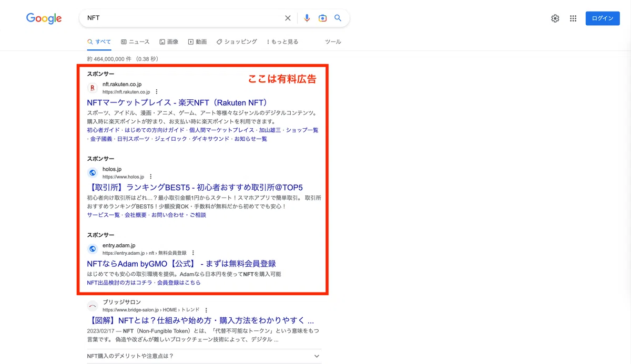Open NFTマーケットプレイス - 楽天NFT result

[179, 102]
